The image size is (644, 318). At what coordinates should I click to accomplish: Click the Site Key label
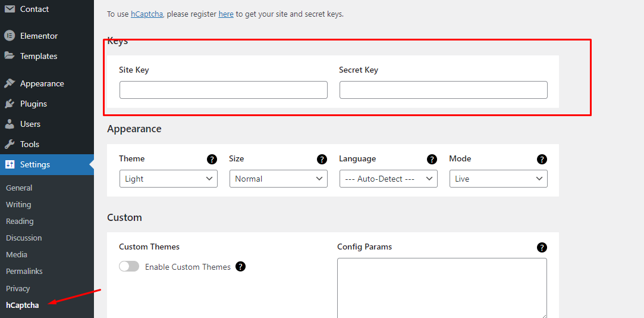tap(134, 70)
